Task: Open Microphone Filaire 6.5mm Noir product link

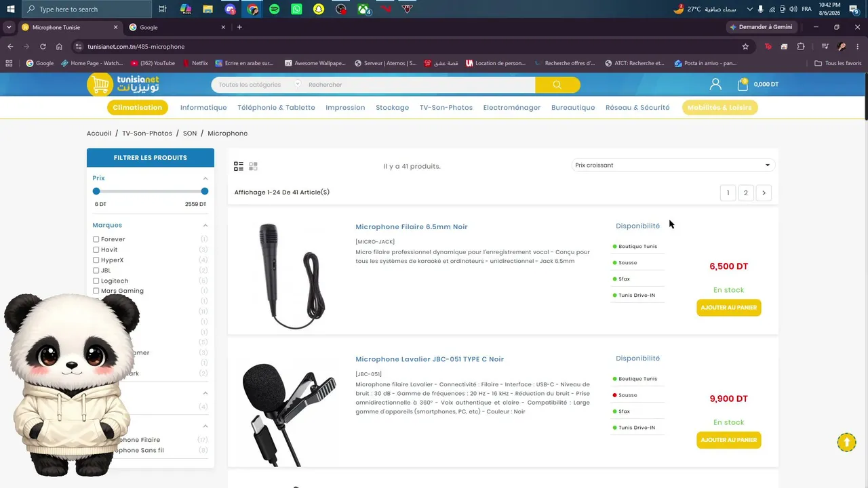Action: click(412, 226)
